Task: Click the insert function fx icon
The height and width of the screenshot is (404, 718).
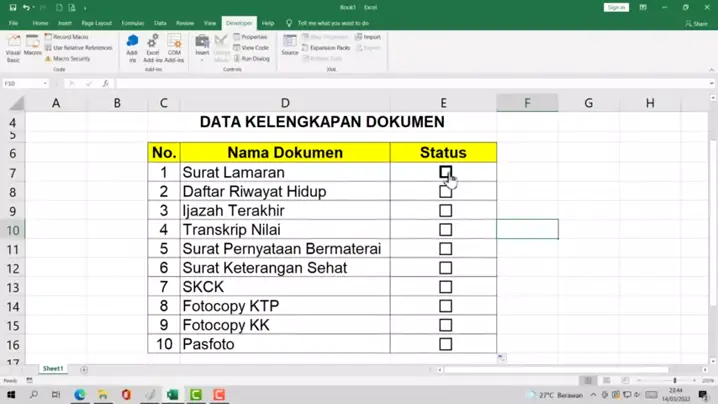Action: 106,84
